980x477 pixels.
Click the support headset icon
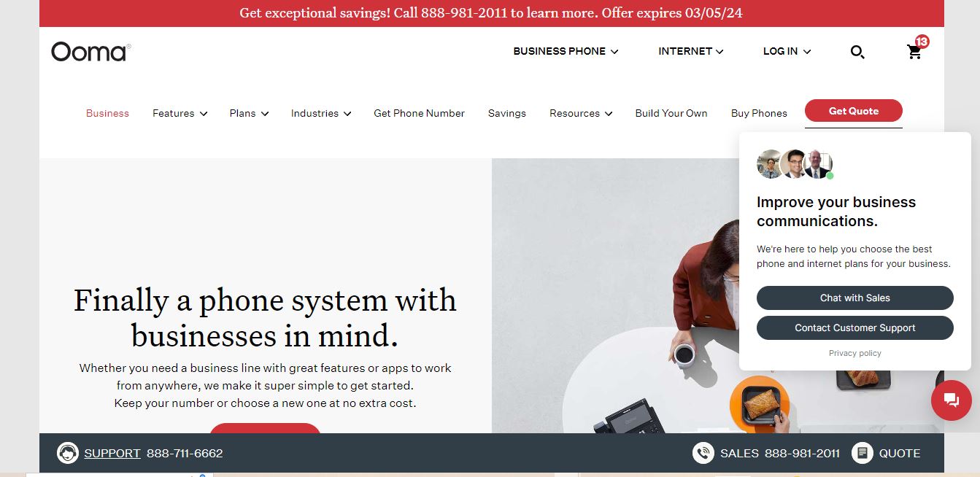click(67, 453)
